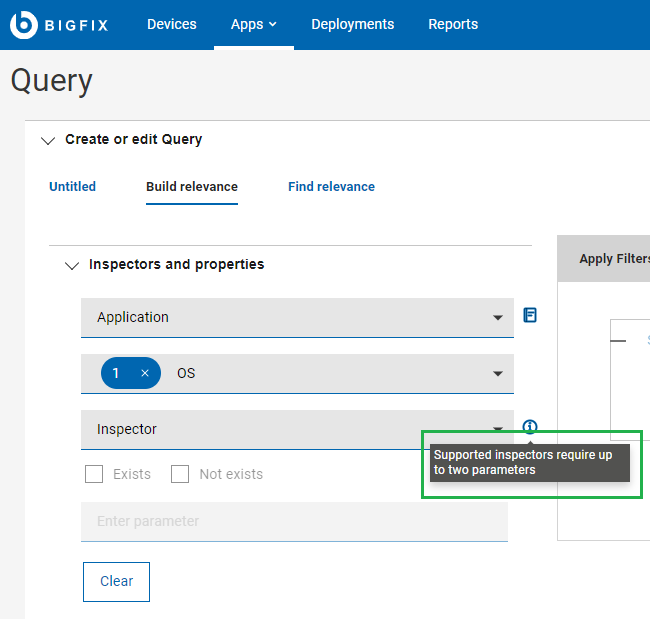The height and width of the screenshot is (619, 650).
Task: Open the Inspector dropdown
Action: (297, 429)
